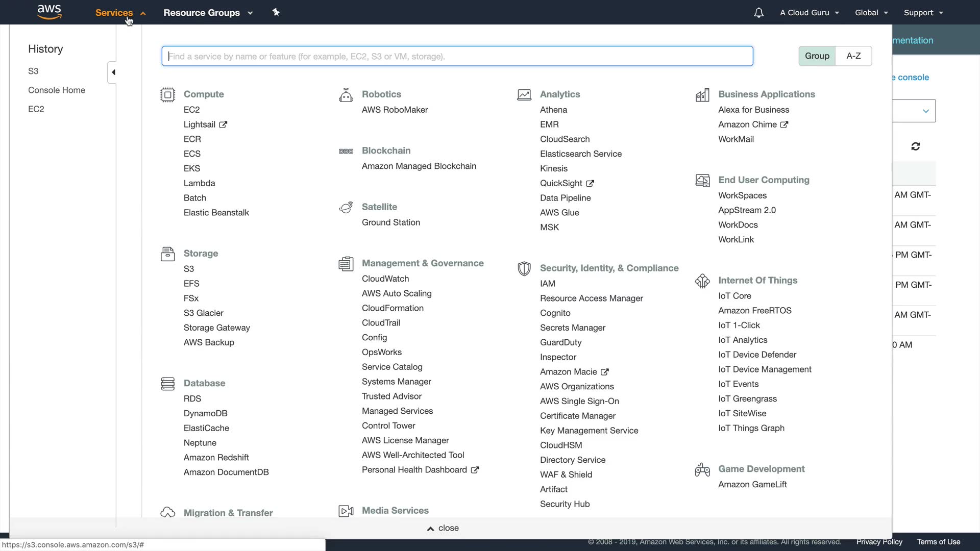Click the Compute category chip icon
This screenshot has width=980, height=551.
click(x=167, y=95)
